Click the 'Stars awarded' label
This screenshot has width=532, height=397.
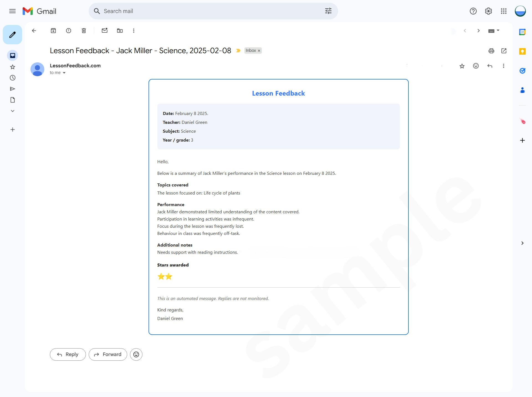point(173,265)
